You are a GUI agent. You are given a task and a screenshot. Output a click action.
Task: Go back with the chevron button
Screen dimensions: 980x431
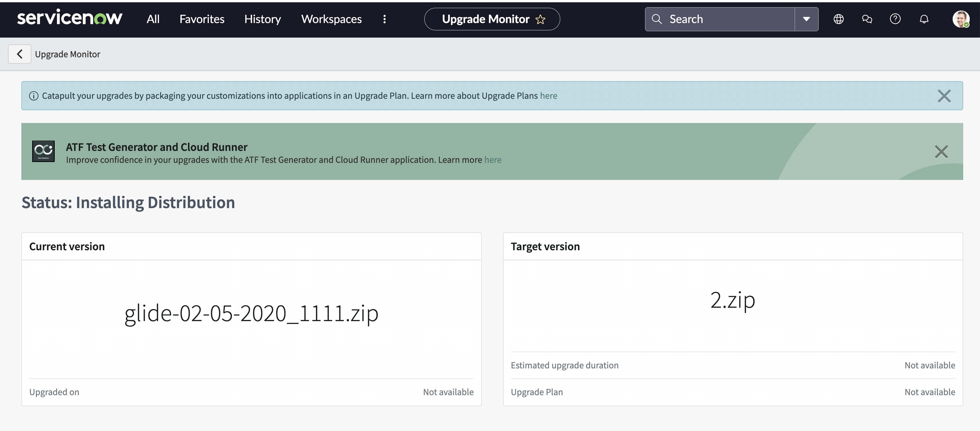click(19, 54)
